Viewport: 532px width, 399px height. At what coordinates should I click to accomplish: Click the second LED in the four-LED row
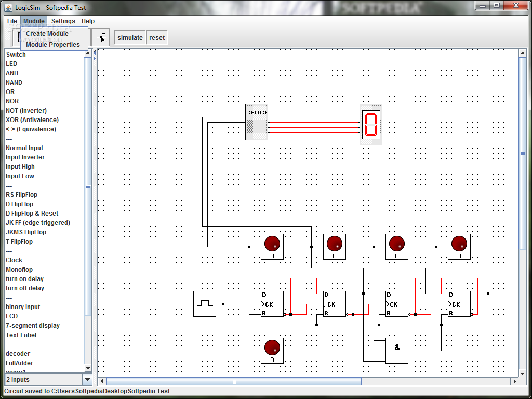[335, 247]
